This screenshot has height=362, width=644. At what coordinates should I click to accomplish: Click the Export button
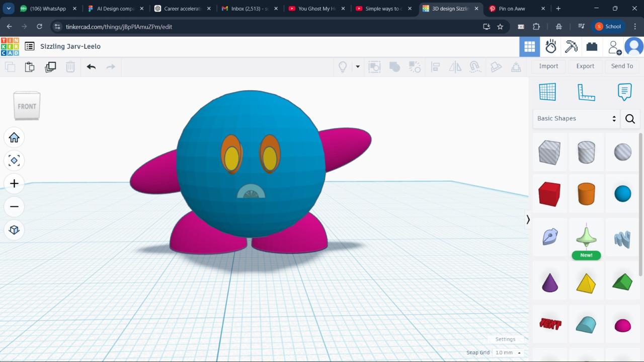tap(585, 66)
